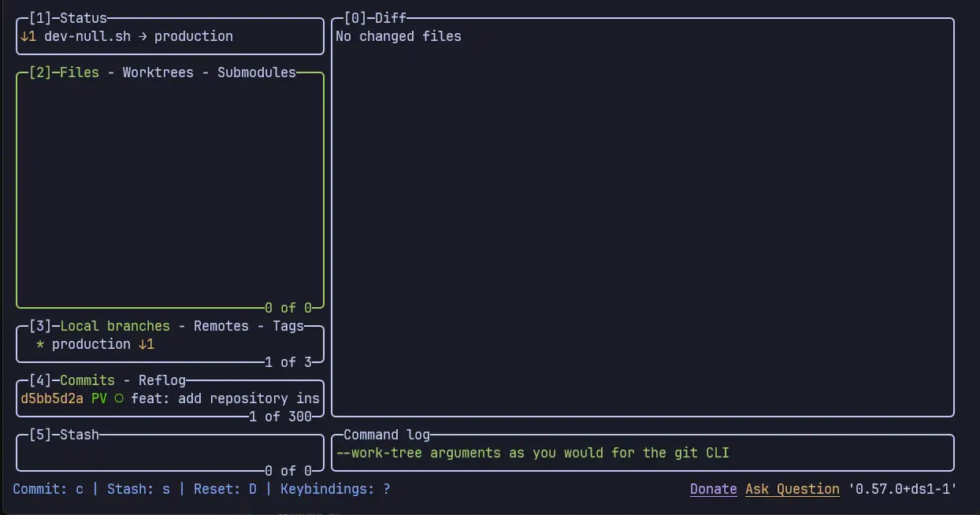This screenshot has width=980, height=515.
Task: Click the Stash panel '0 of 0' counter
Action: pyautogui.click(x=288, y=471)
